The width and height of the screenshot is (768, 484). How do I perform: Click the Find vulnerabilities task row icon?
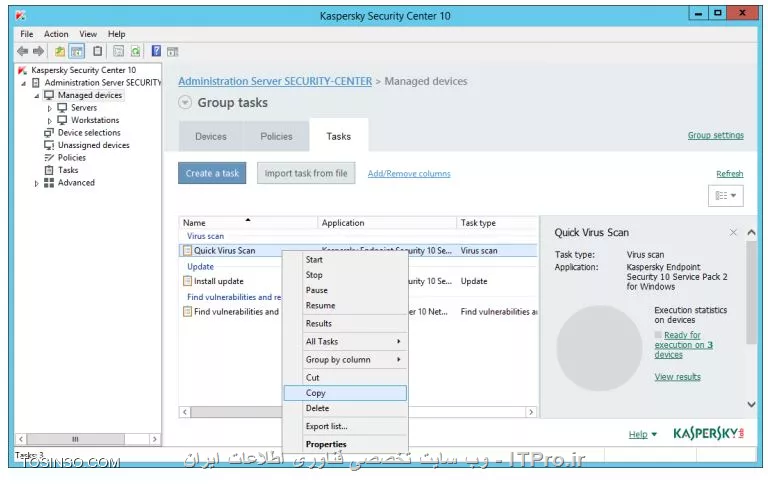[187, 312]
